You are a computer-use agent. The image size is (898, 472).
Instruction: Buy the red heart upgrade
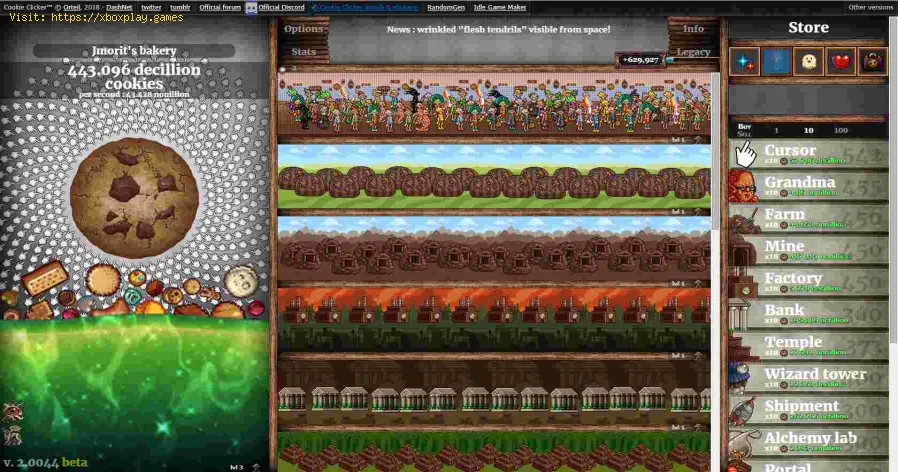pos(840,62)
